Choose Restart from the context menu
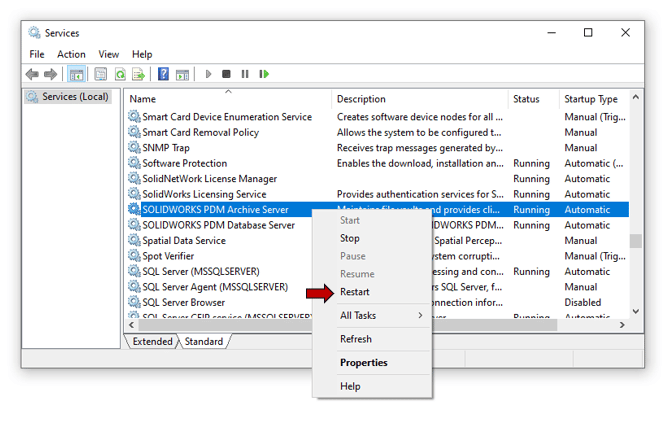Screen dimensions: 670x432 click(372, 292)
